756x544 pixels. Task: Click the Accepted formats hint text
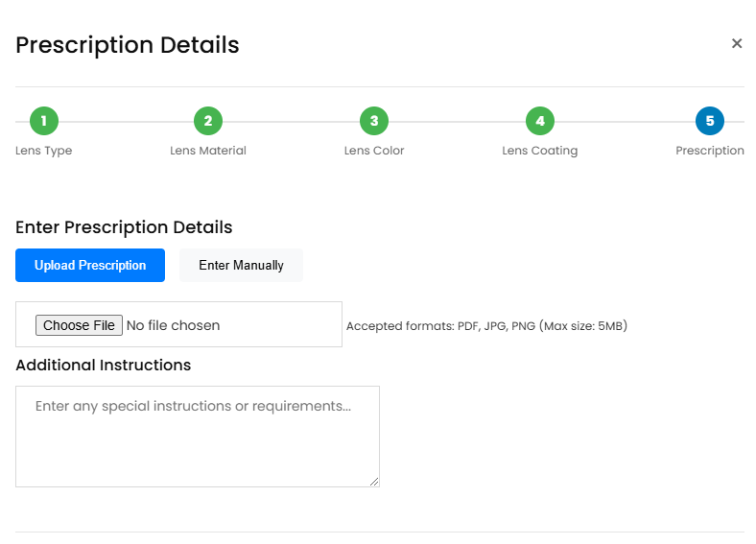tap(486, 326)
